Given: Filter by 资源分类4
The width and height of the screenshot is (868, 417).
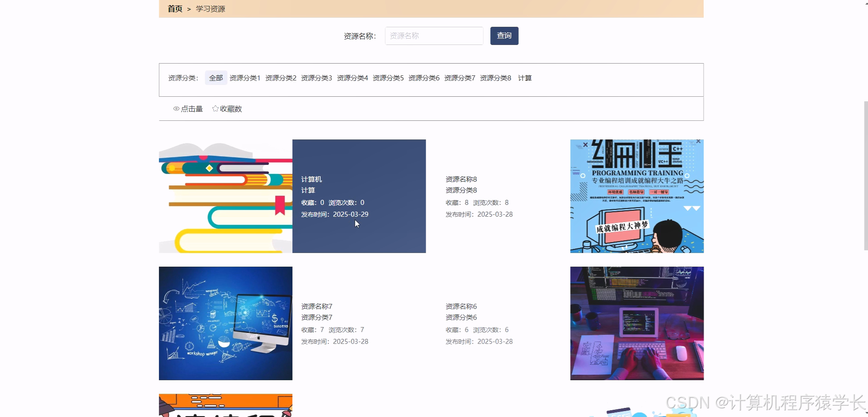Looking at the screenshot, I should 352,78.
